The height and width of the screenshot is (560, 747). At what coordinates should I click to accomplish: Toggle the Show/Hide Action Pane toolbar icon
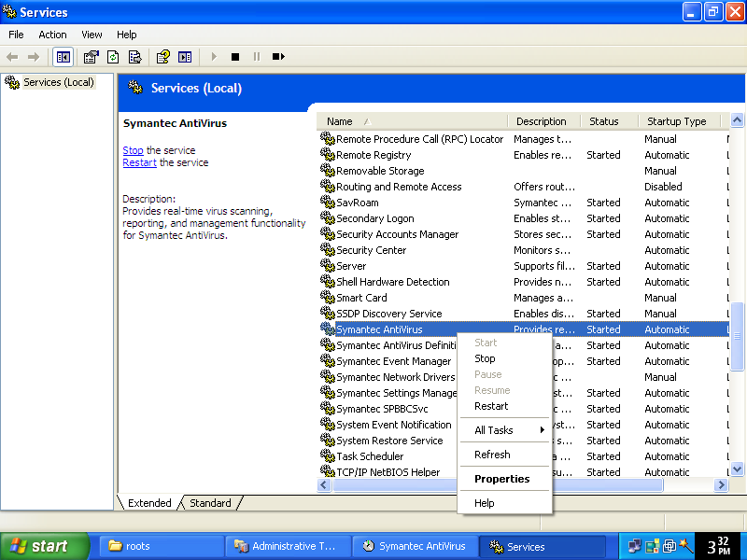pos(185,57)
